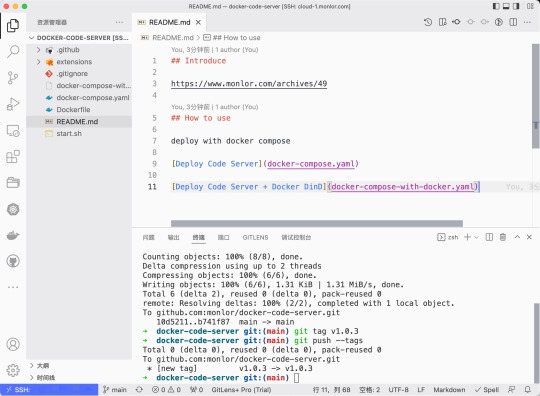The height and width of the screenshot is (396, 540).
Task: Open the Accounts menu icon
Action: click(x=13, y=344)
